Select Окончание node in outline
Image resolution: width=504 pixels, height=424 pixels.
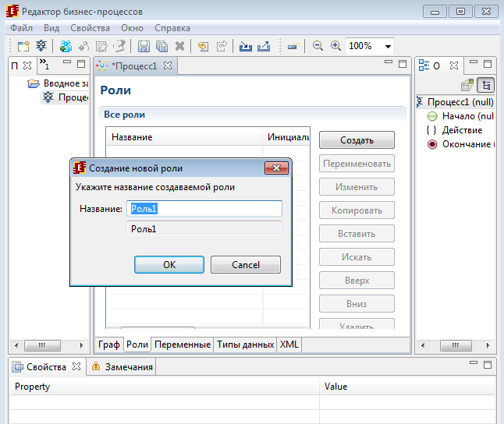pos(461,144)
